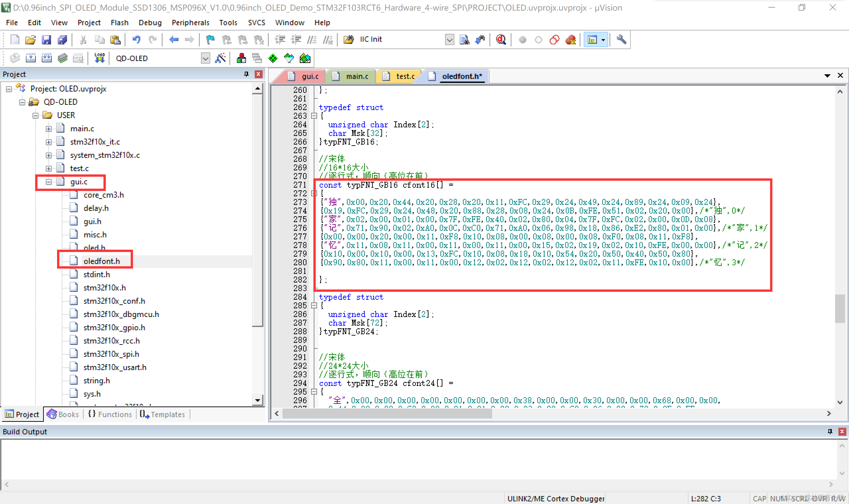Create a new file with the New icon
This screenshot has width=849, height=504.
15,40
